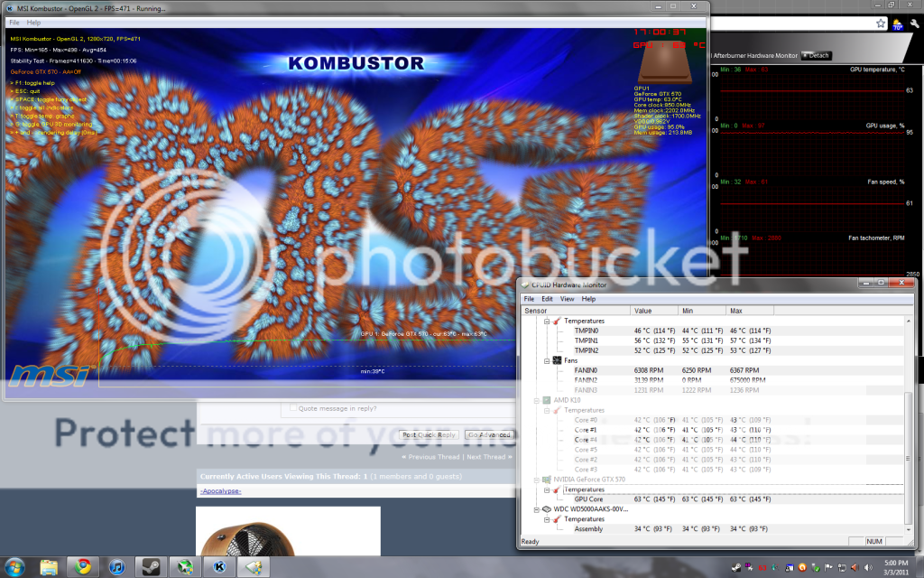
Task: Tick the 'Quote message in reply?' checkbox
Action: (293, 407)
